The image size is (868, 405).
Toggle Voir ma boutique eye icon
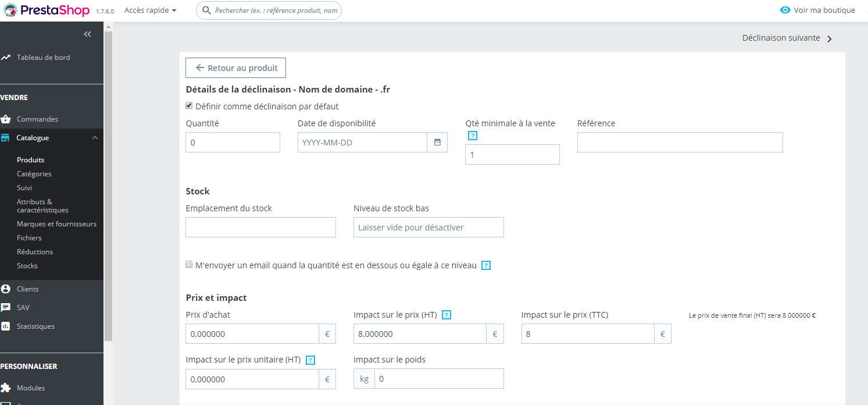click(785, 10)
